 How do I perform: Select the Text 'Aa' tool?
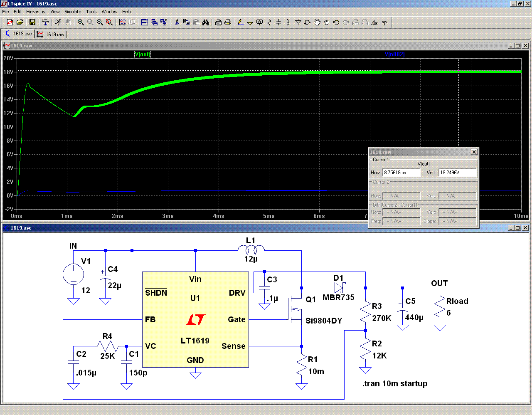(374, 22)
